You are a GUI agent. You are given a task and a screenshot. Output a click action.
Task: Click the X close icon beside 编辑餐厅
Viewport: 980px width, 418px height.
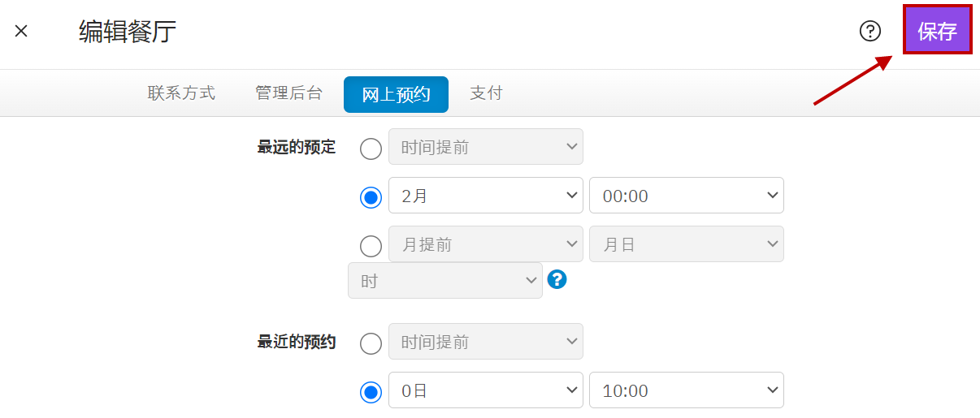pos(22,32)
